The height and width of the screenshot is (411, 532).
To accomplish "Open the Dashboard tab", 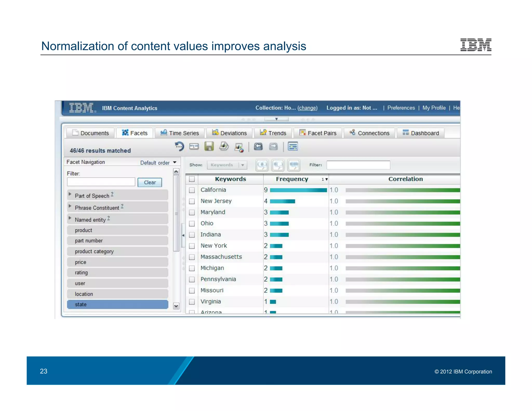I will click(421, 133).
